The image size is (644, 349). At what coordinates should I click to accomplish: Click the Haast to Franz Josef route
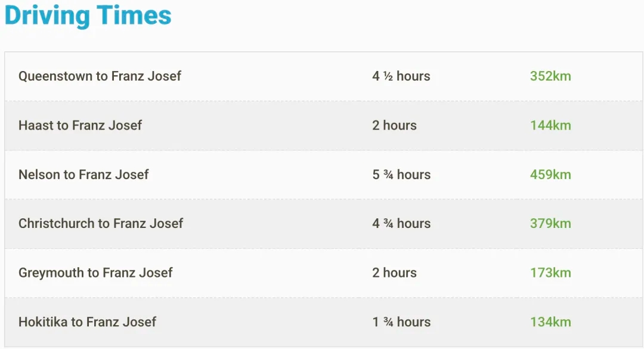click(80, 125)
